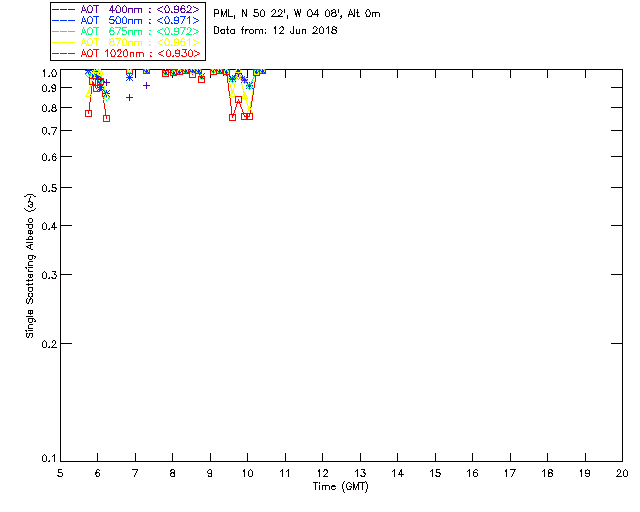Image resolution: width=640 pixels, height=512 pixels.
Task: Click the y-axis tick label 0.8
Action: pos(49,108)
